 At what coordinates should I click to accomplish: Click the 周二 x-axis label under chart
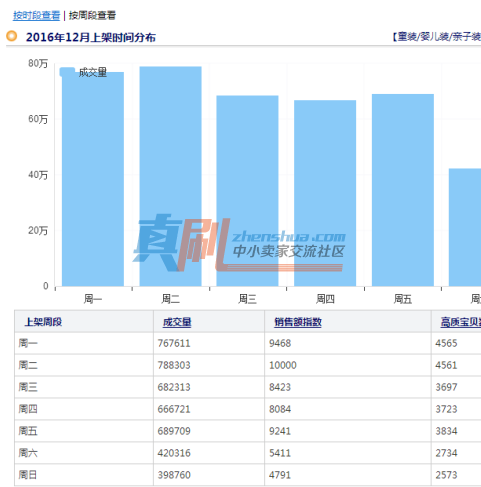(x=170, y=299)
